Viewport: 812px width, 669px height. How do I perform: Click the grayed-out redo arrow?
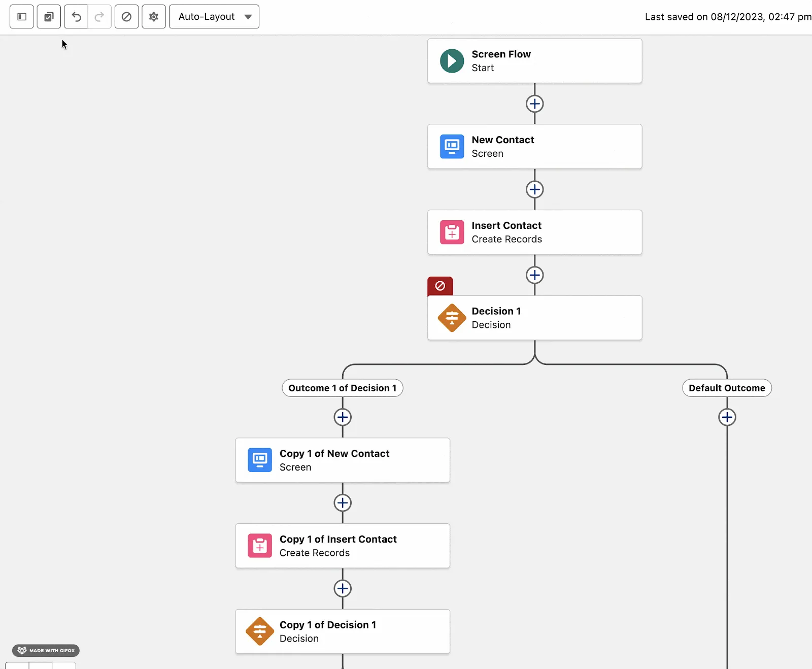tap(99, 17)
